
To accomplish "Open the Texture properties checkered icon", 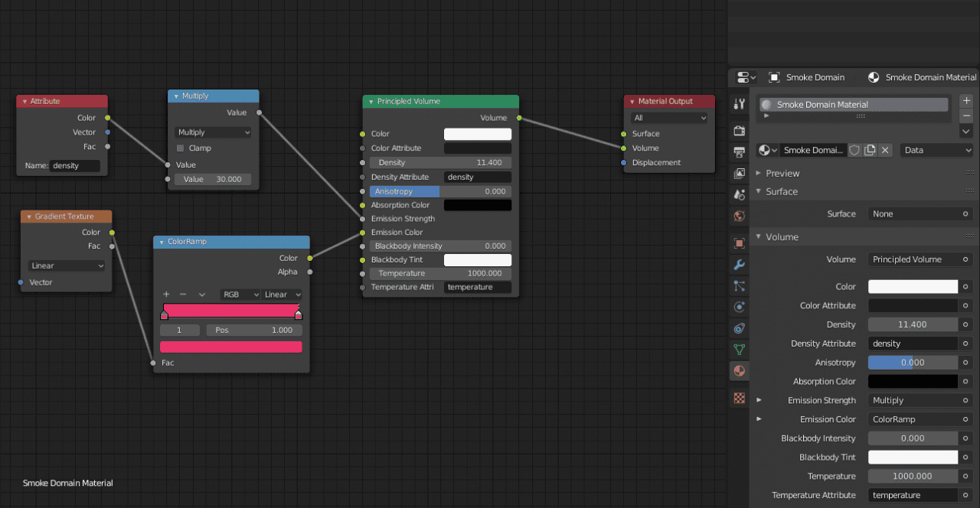I will pos(739,398).
